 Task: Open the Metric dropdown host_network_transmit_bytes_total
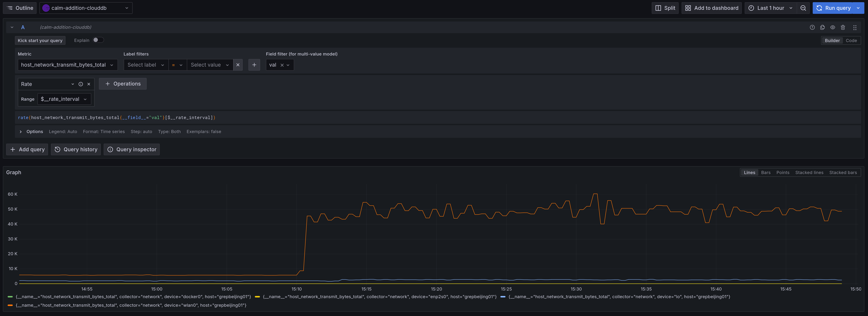tap(67, 65)
